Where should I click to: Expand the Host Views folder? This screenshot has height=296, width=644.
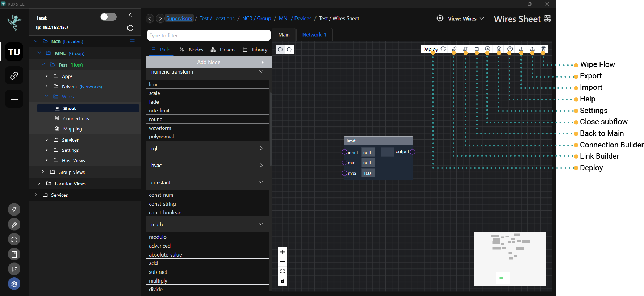[x=46, y=160]
